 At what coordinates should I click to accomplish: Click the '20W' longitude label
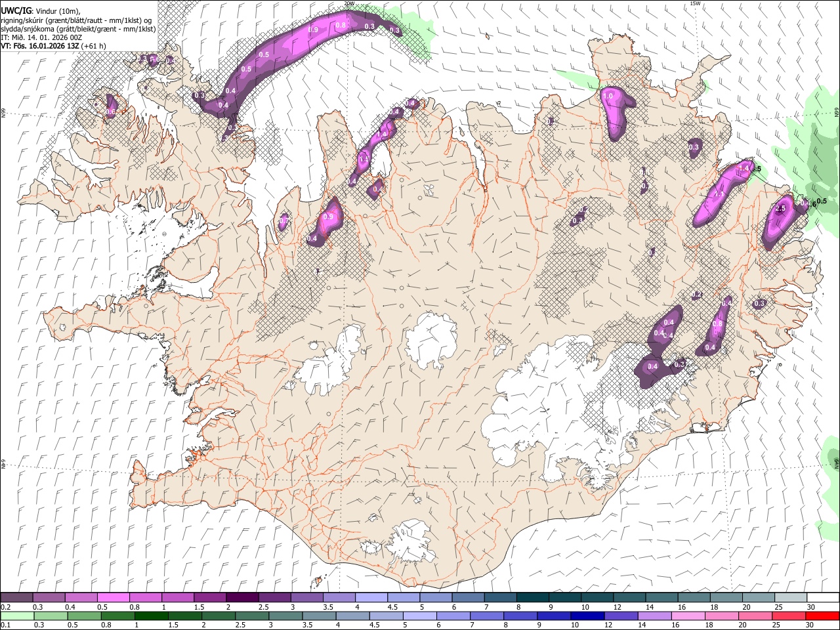coord(349,3)
